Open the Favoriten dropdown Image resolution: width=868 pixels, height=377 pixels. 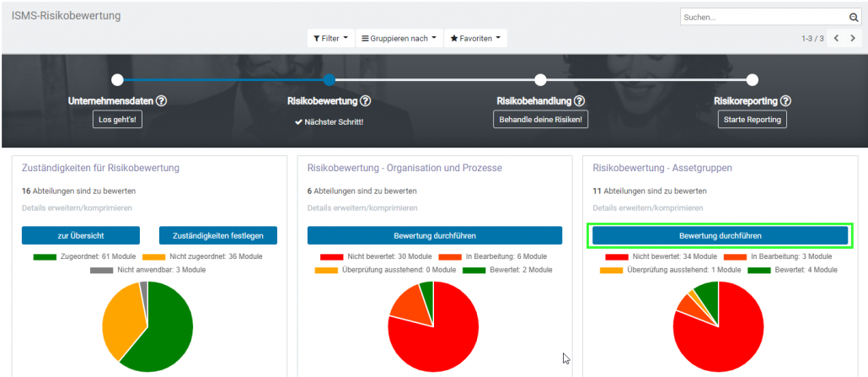tap(475, 39)
